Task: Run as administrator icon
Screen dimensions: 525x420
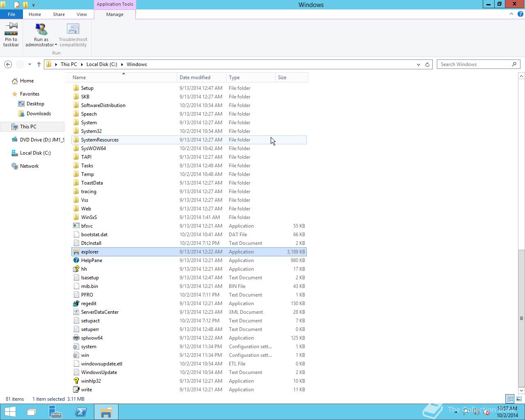Action: (x=41, y=29)
